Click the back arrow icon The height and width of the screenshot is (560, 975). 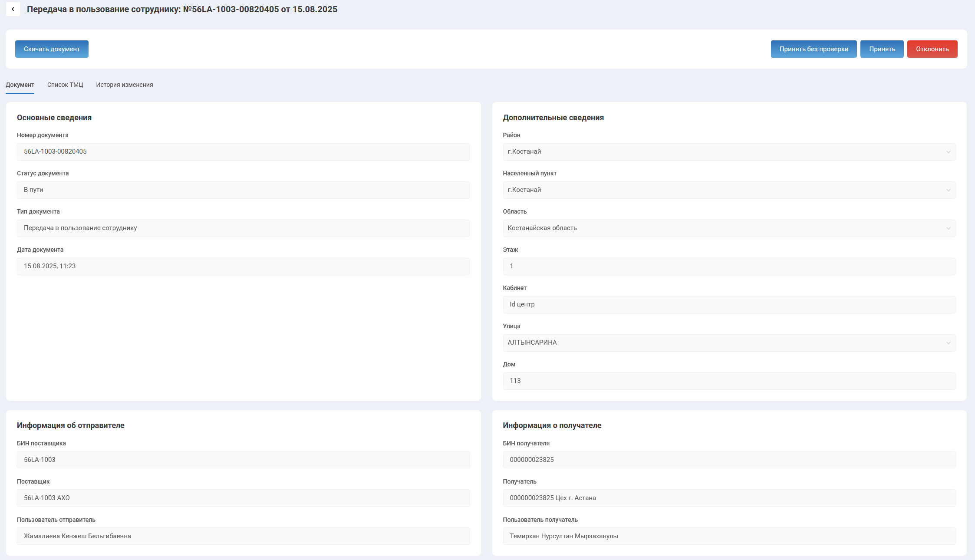(x=13, y=9)
